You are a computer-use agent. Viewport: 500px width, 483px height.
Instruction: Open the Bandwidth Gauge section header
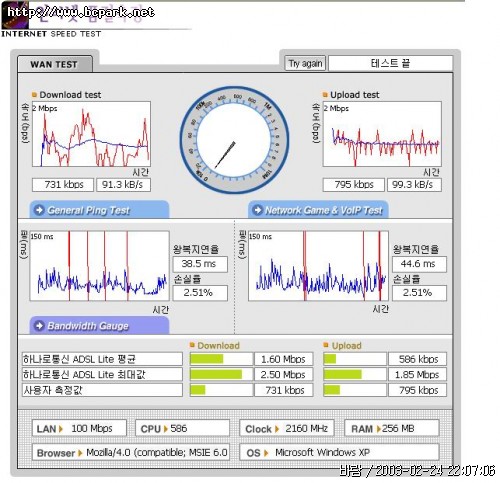(99, 325)
